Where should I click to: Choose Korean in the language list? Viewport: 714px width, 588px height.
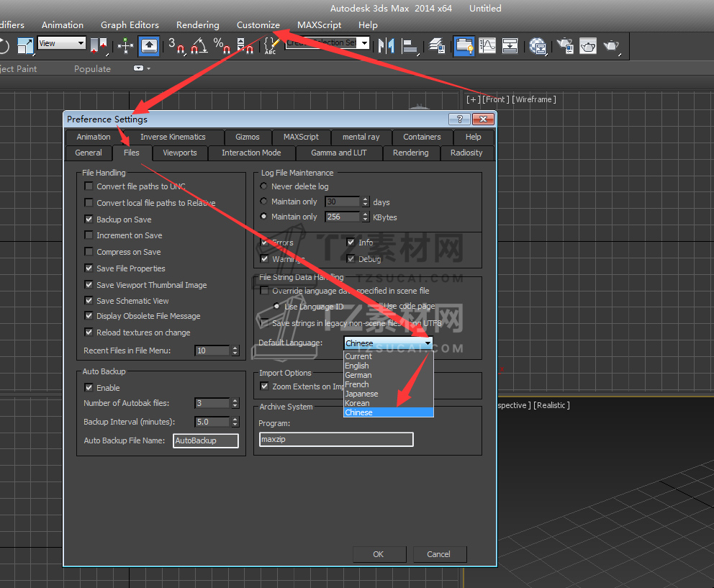(x=357, y=403)
